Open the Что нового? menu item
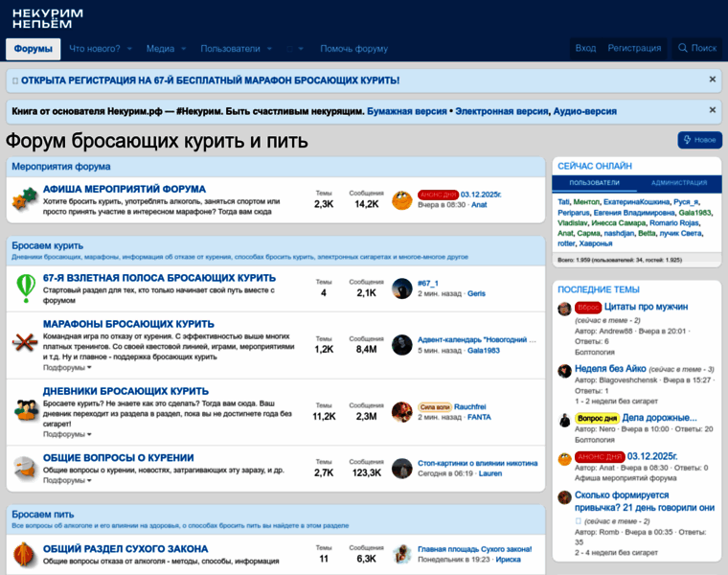728x575 pixels. click(95, 49)
